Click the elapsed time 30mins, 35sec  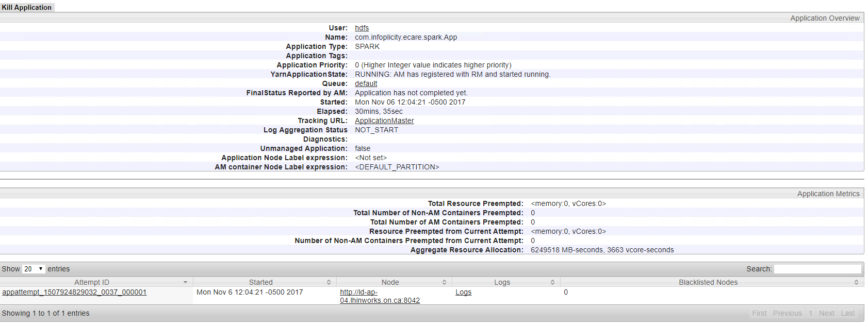click(x=379, y=111)
